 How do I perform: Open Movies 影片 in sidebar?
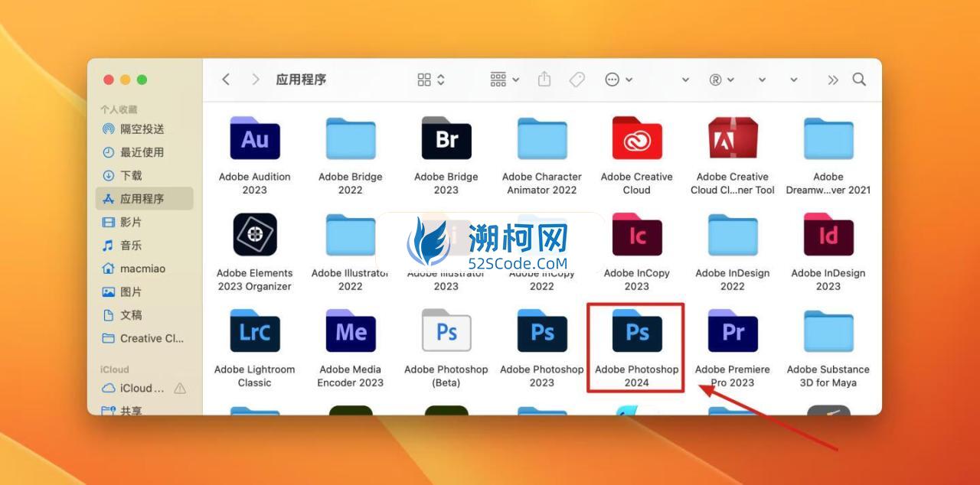click(x=144, y=222)
